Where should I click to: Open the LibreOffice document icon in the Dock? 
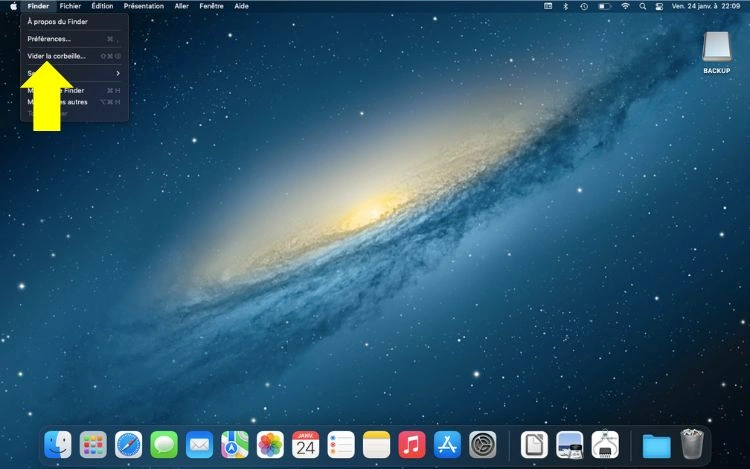534,445
